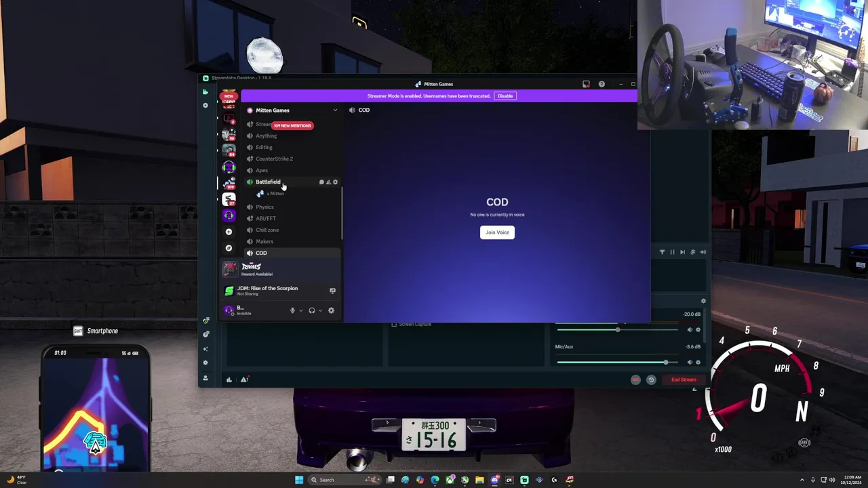Open weather widget in taskbar corner
The width and height of the screenshot is (868, 488).
(x=16, y=480)
